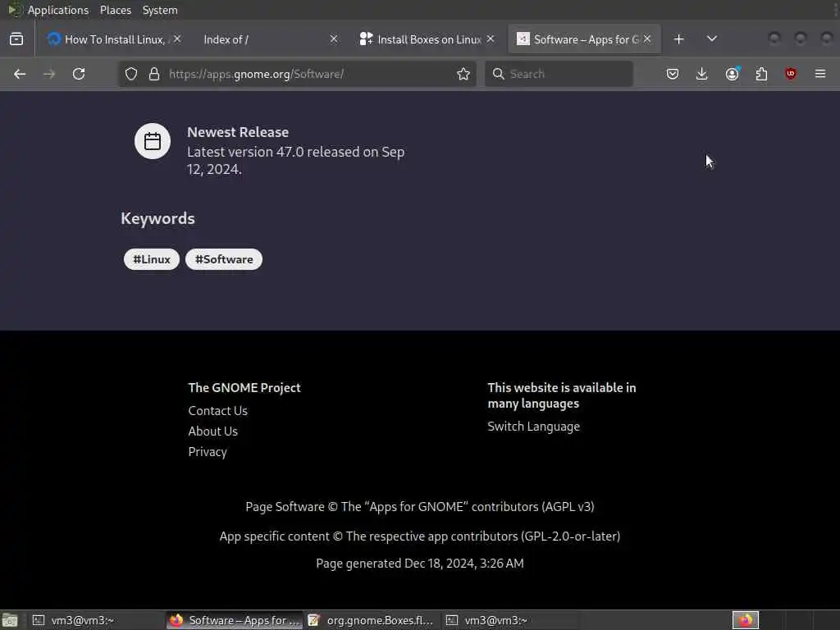The height and width of the screenshot is (630, 840).
Task: Open Firefox View in tab bar
Action: [16, 39]
